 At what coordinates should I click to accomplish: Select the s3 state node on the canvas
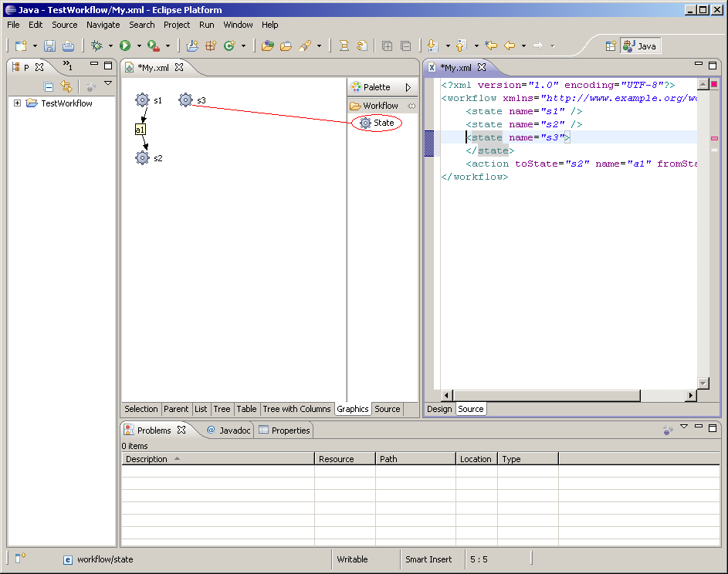click(x=185, y=100)
